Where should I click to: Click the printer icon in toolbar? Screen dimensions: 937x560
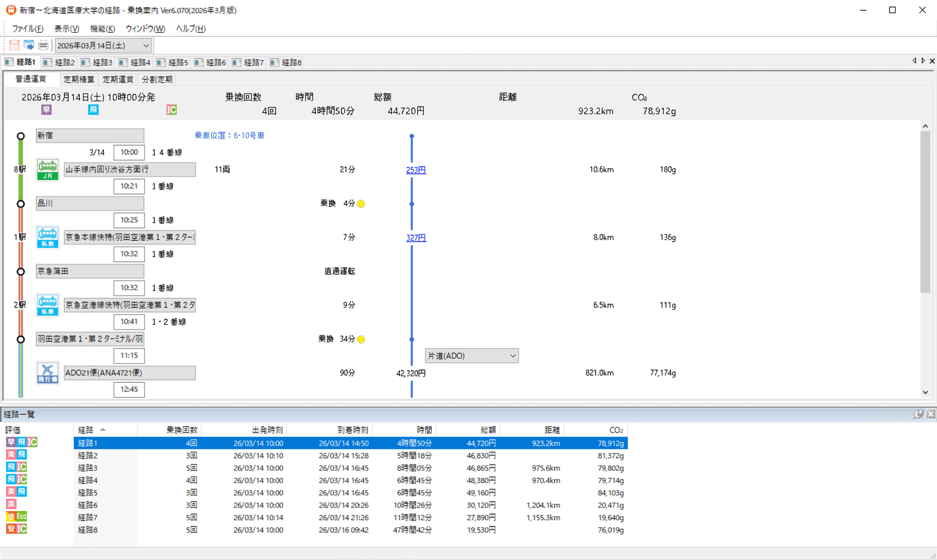pyautogui.click(x=43, y=45)
